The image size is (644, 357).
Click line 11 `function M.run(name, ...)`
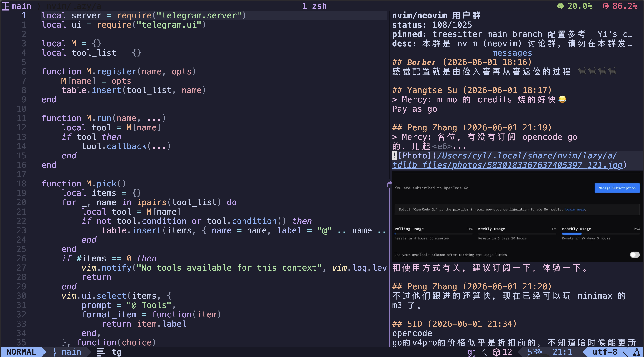click(104, 118)
